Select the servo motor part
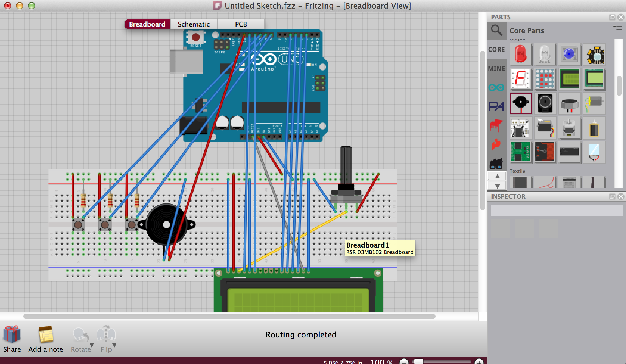Image resolution: width=626 pixels, height=364 pixels. coord(545,128)
